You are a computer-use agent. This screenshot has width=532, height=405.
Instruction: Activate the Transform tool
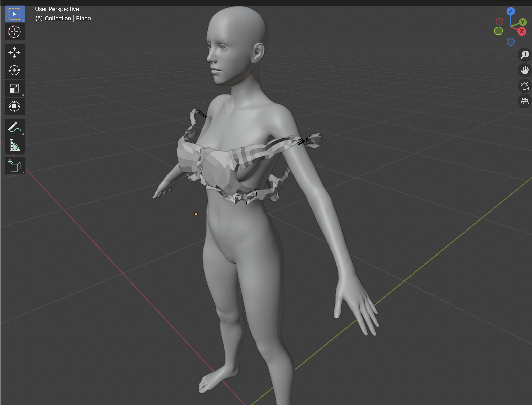(x=15, y=106)
